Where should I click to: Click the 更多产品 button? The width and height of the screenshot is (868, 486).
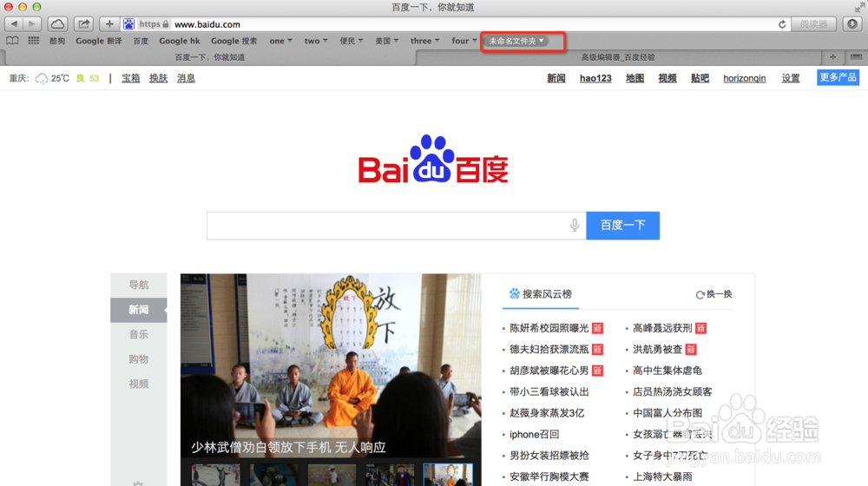click(x=838, y=77)
